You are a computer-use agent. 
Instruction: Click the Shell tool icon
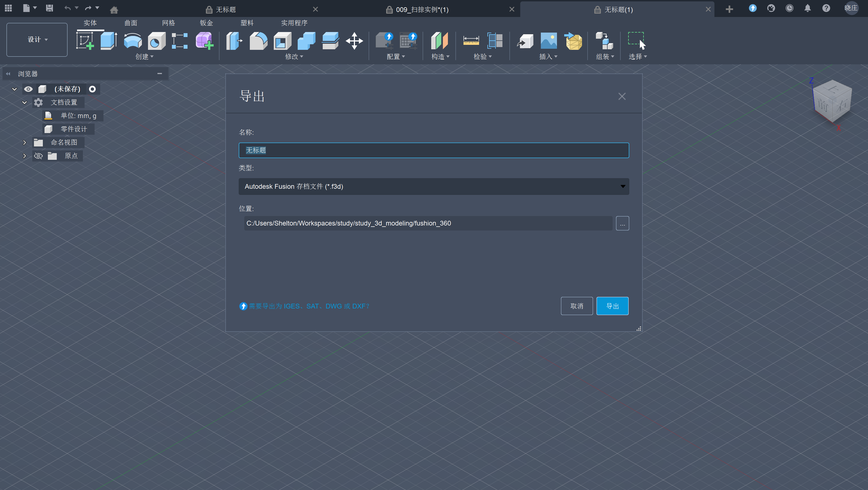pyautogui.click(x=282, y=41)
